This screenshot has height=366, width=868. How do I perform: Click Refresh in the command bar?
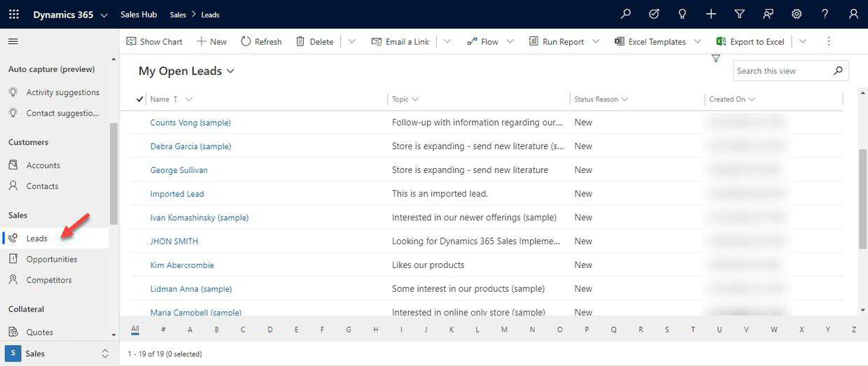261,41
